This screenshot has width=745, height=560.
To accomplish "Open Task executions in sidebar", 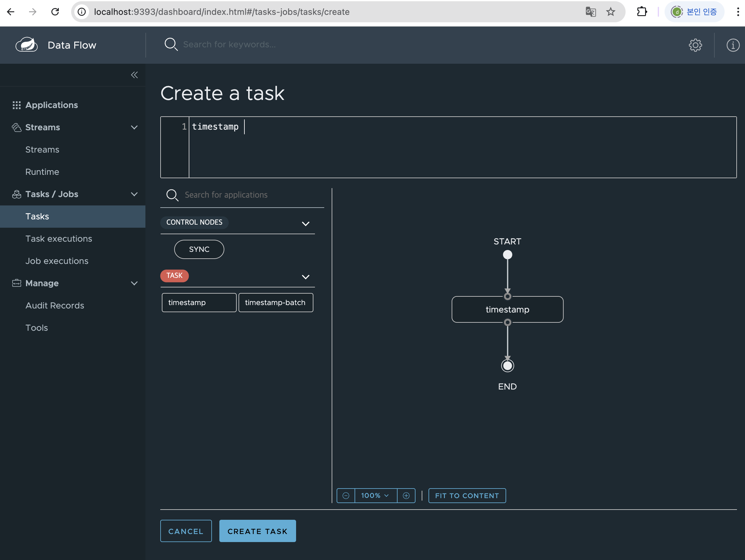I will [58, 239].
